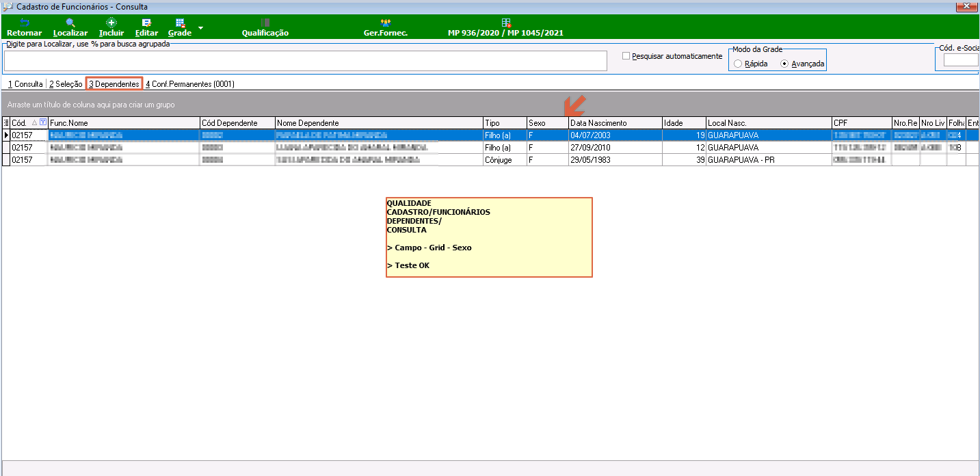Select the Avançada grid mode
This screenshot has height=476, width=980.
(784, 64)
